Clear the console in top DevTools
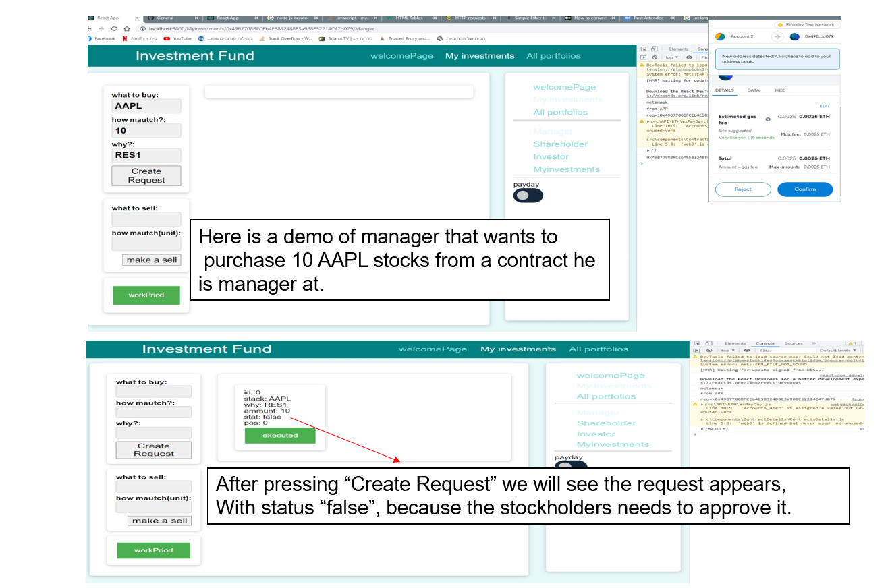 [653, 58]
